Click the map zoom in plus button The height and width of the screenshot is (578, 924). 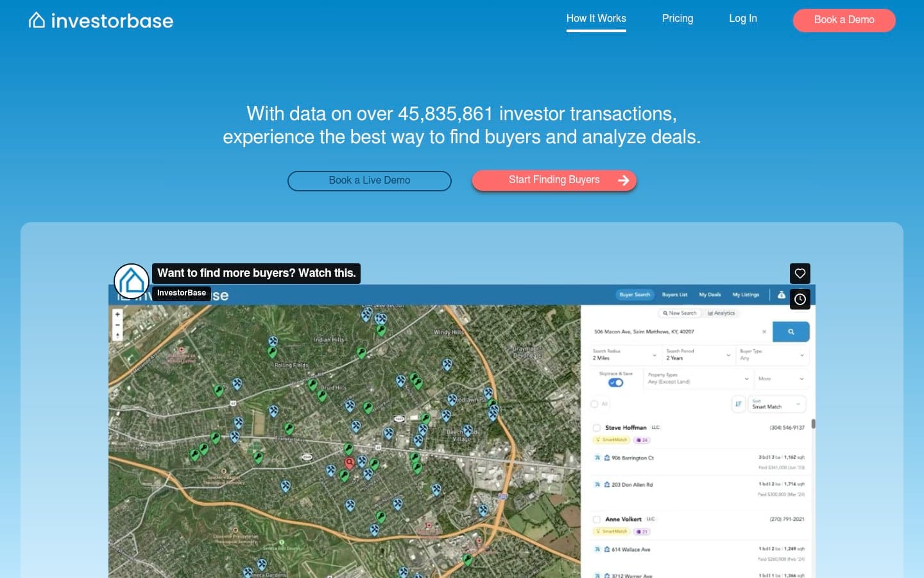pos(117,315)
